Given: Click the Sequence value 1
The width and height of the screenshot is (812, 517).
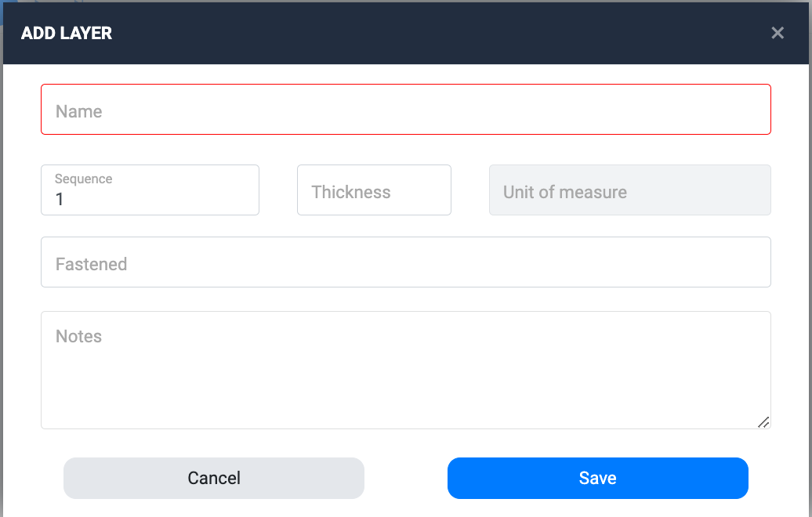Looking at the screenshot, I should pos(60,200).
